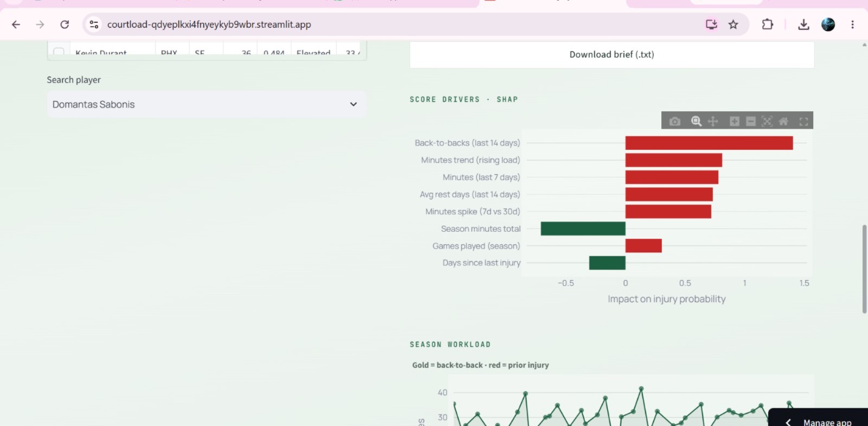Screen dimensions: 868x426
Task: Click the Download brief (.txt) button
Action: (612, 54)
